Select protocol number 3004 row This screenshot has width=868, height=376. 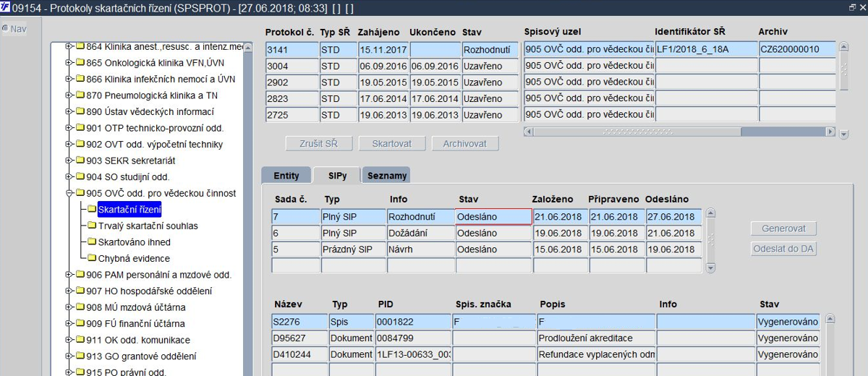(292, 66)
